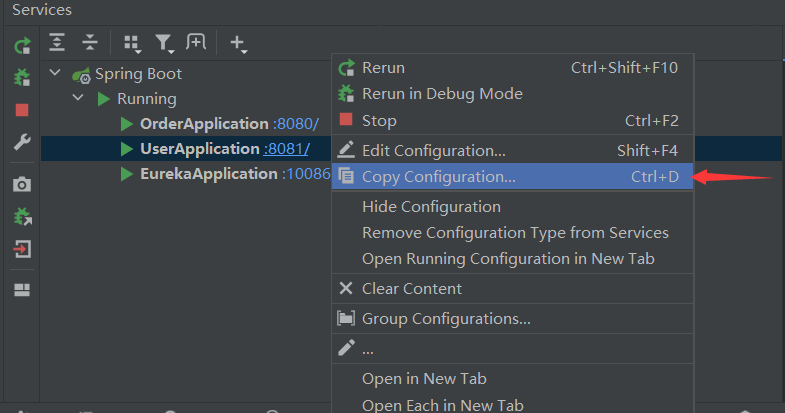Click the Stop square in left sidebar
This screenshot has height=413, width=785.
coord(22,110)
